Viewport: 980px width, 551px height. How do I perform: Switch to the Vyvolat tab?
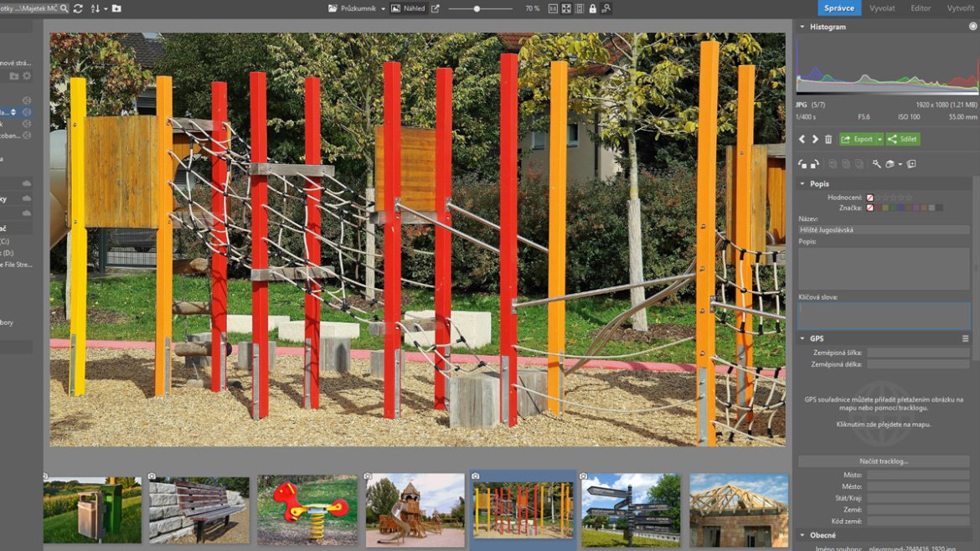[x=882, y=8]
